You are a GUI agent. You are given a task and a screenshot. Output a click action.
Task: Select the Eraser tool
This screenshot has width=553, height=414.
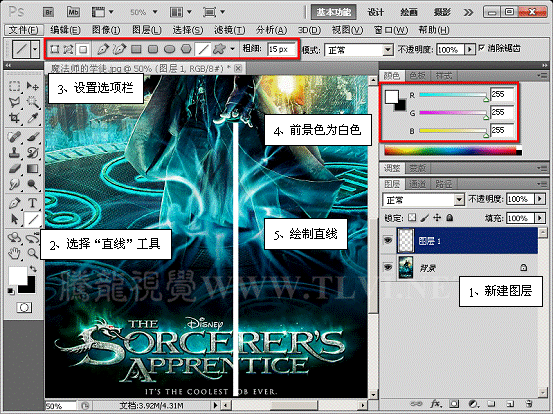click(x=14, y=169)
